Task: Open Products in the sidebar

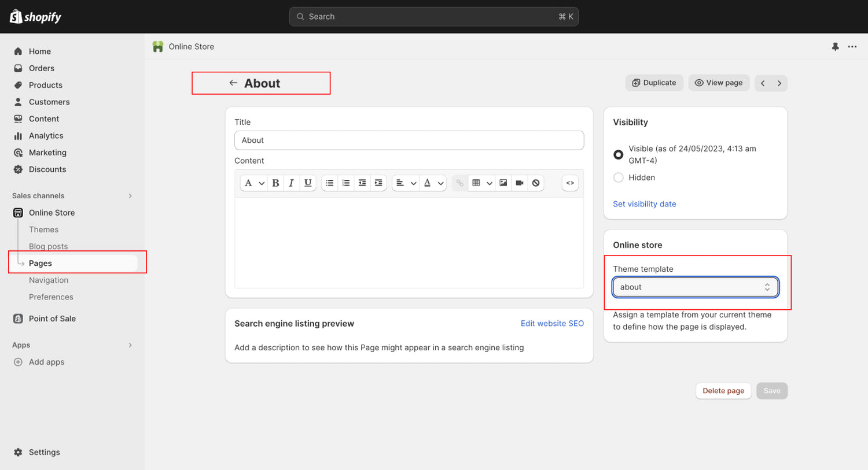Action: [46, 85]
